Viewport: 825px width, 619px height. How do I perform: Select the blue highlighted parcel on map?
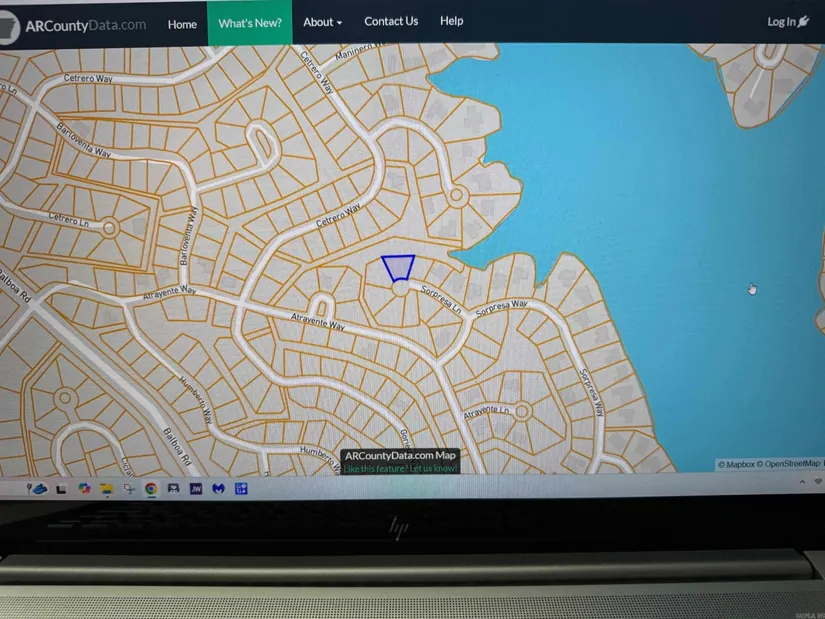coord(398,266)
